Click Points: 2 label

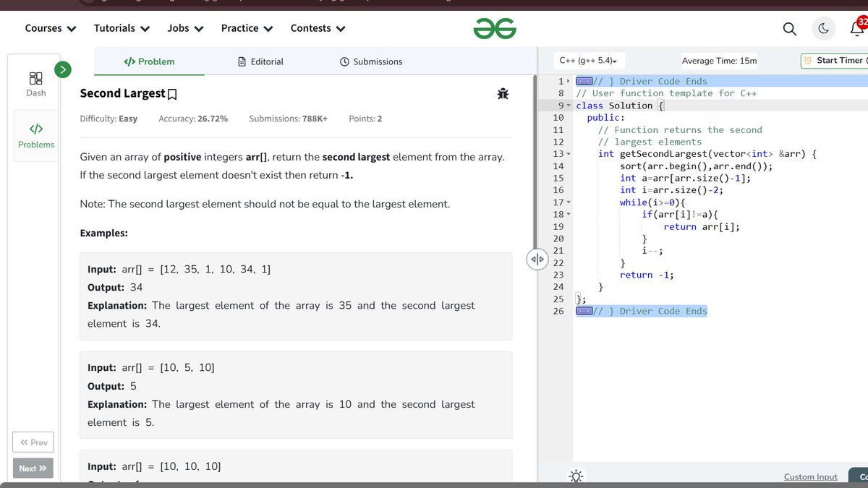(365, 119)
